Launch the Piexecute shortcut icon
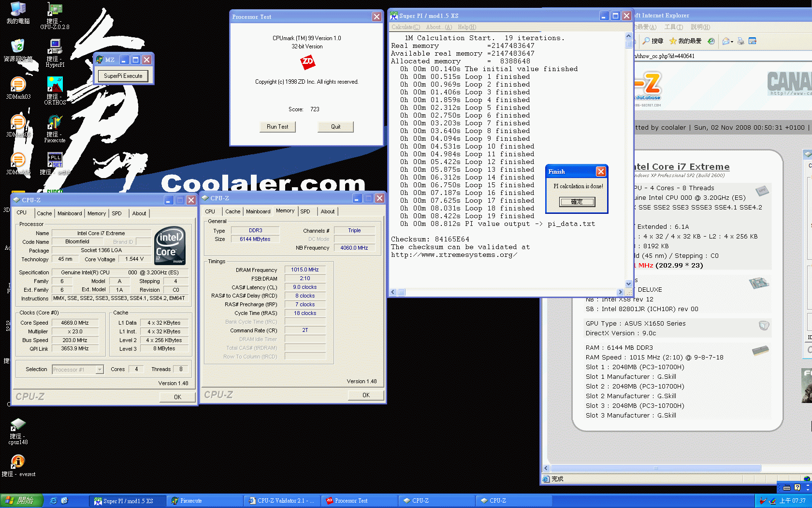812x508 pixels. tap(55, 129)
